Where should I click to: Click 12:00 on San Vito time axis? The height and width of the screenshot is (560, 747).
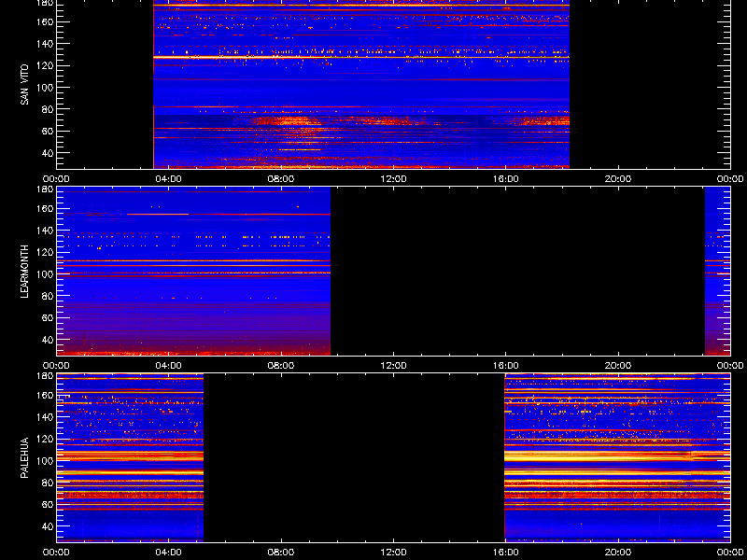tap(393, 179)
